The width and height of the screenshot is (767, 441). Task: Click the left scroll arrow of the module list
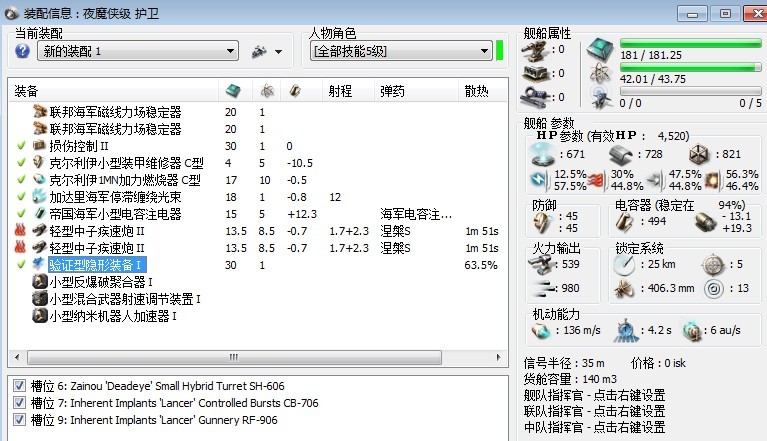(x=17, y=357)
